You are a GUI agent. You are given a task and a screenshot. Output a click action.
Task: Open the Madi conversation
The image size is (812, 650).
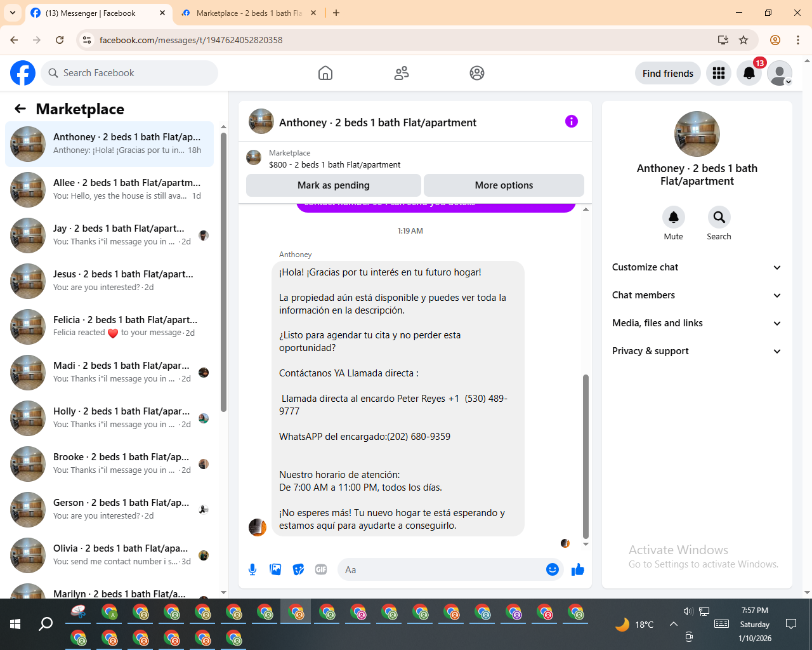[109, 373]
